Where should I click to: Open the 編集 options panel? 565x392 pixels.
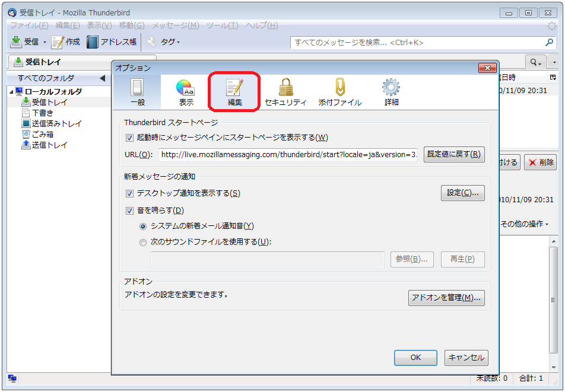coord(234,92)
